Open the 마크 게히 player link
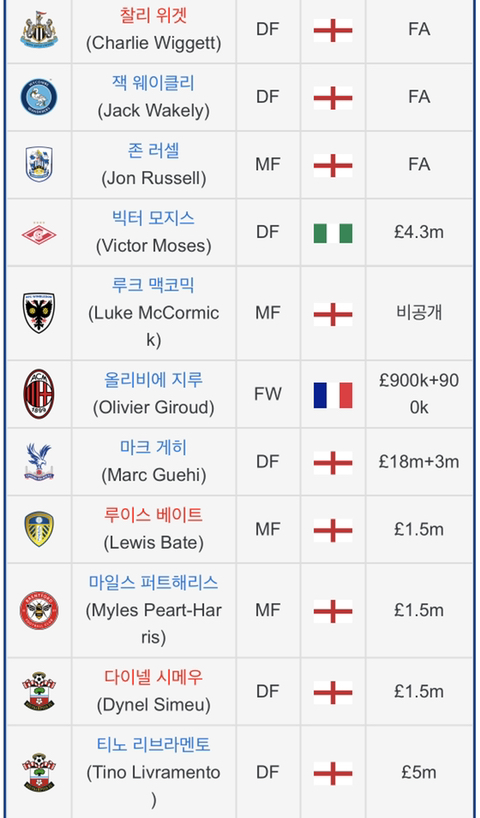Screen dimensions: 480x818 click(153, 448)
